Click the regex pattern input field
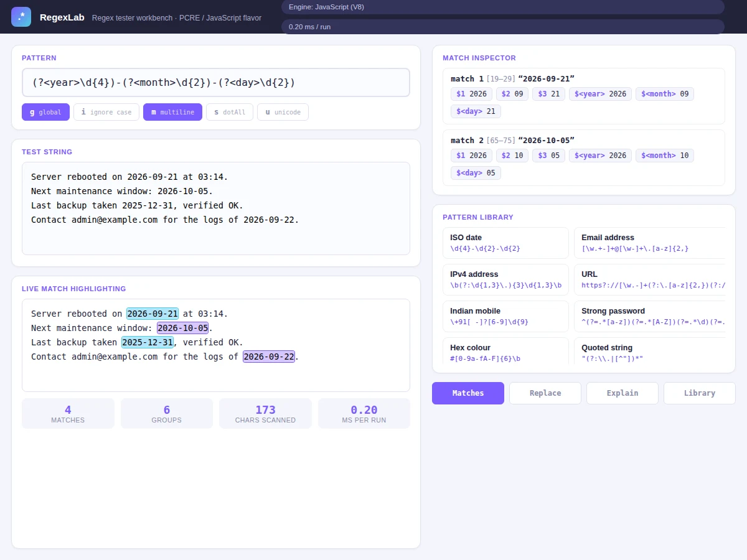The height and width of the screenshot is (560, 747). point(216,83)
